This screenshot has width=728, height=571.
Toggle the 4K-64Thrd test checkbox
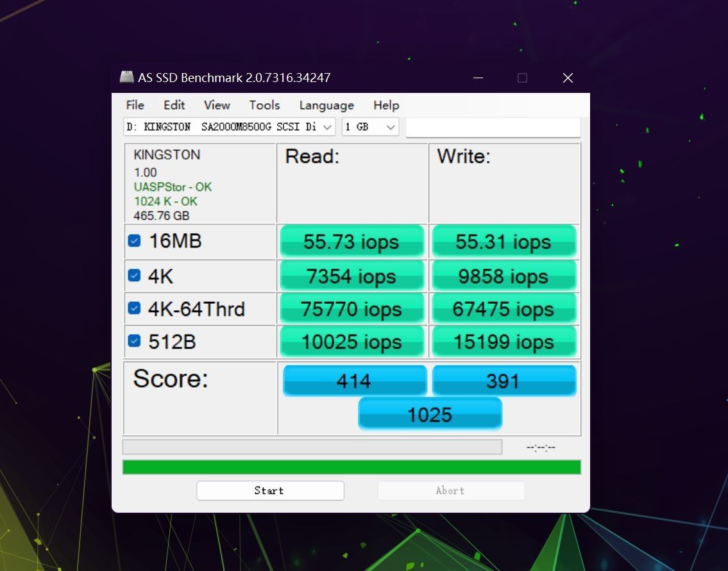[134, 308]
